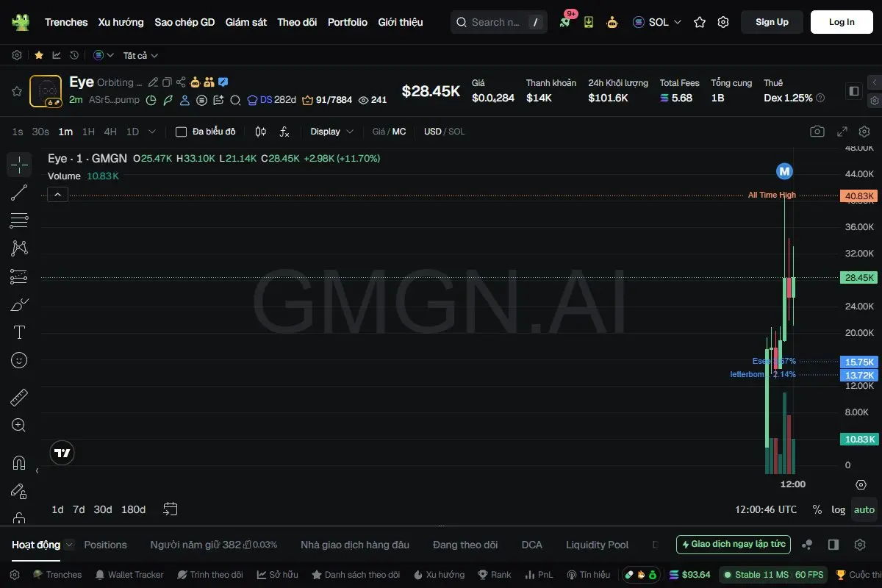Open chart settings gear near camera icon

pos(864,132)
